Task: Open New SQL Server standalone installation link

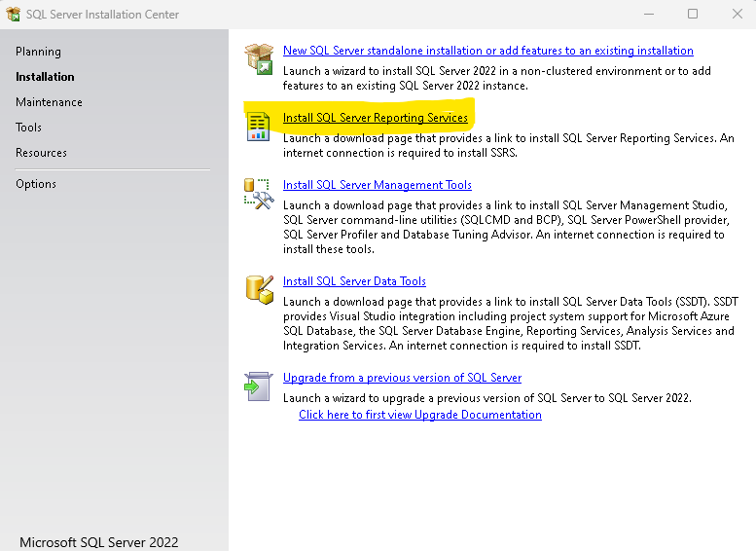Action: point(487,51)
